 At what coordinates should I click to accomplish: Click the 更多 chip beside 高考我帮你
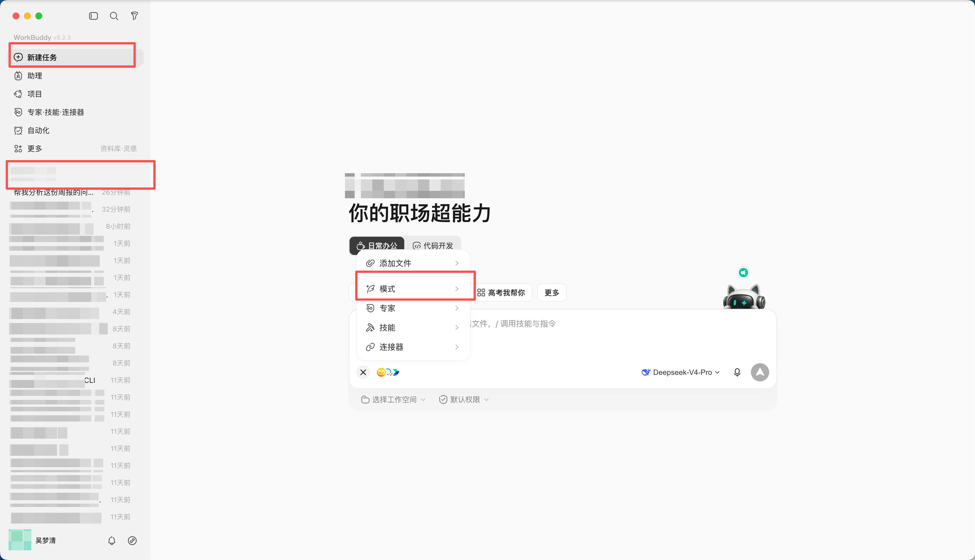[552, 293]
